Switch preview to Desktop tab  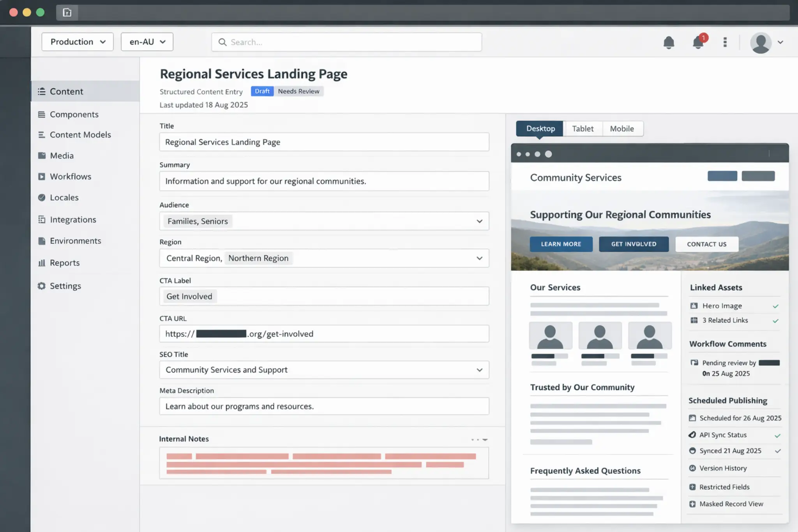tap(540, 129)
